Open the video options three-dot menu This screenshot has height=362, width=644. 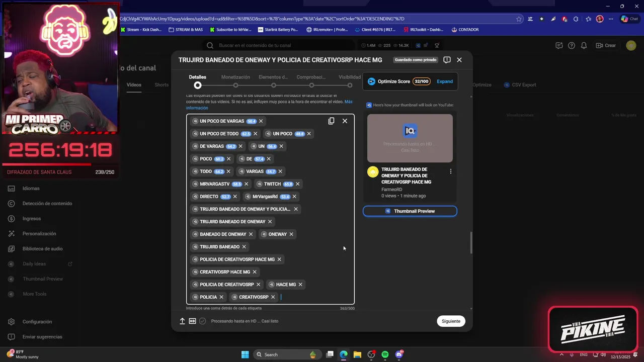(x=450, y=171)
